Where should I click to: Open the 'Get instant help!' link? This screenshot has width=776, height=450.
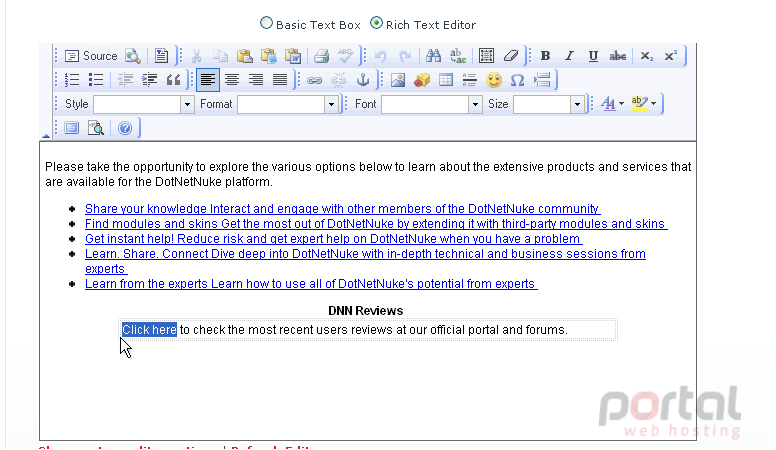point(334,239)
